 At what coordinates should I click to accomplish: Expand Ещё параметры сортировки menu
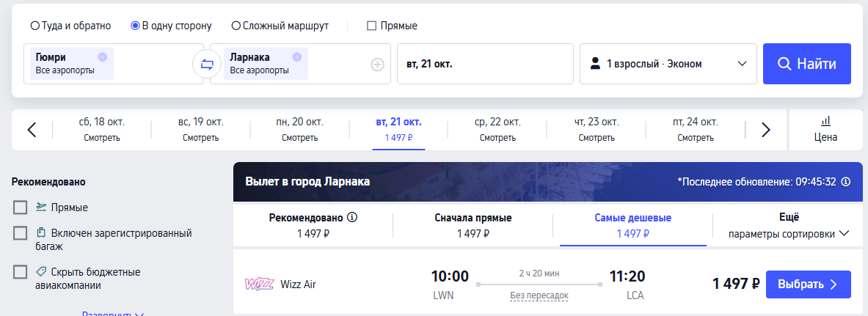pyautogui.click(x=788, y=225)
